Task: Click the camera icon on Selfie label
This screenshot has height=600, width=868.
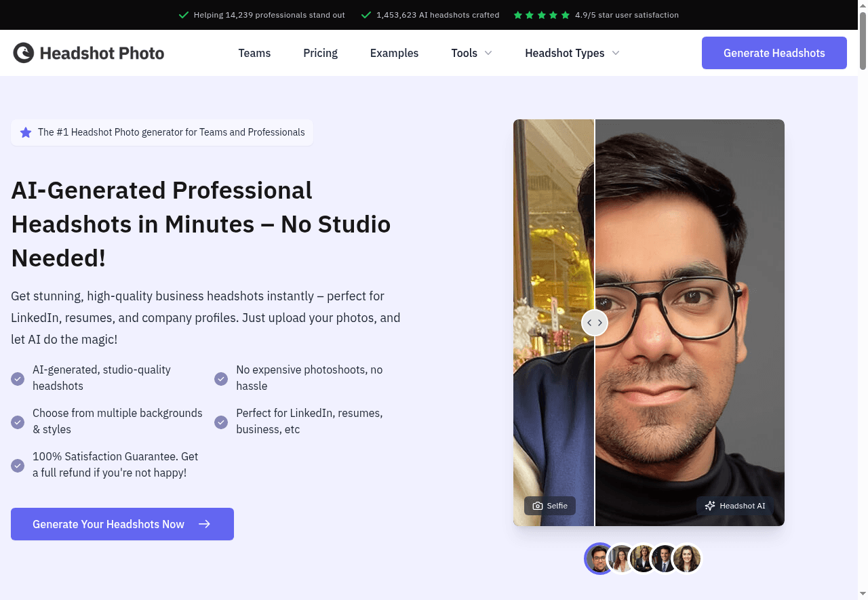Action: click(538, 506)
